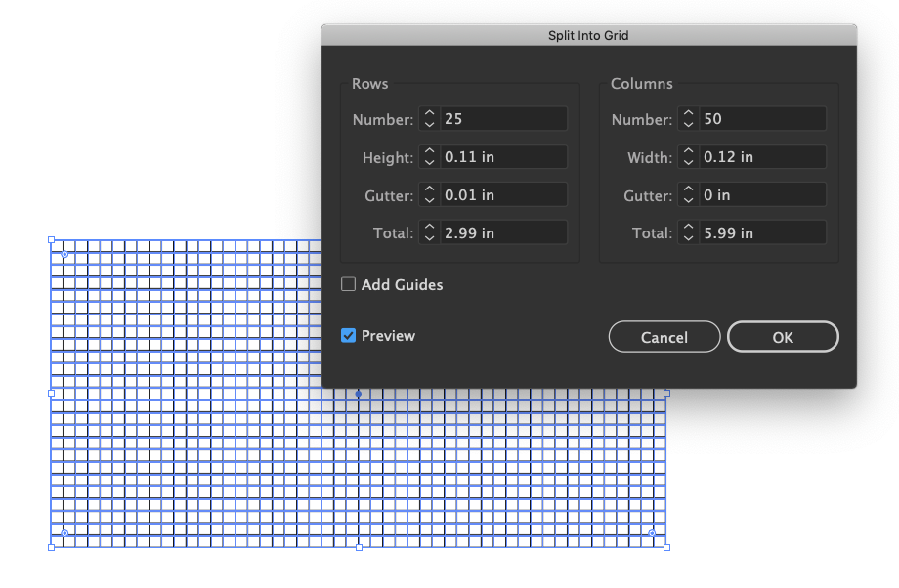The image size is (899, 588).
Task: Click the Columns Gutter stepper arrows
Action: 688,195
